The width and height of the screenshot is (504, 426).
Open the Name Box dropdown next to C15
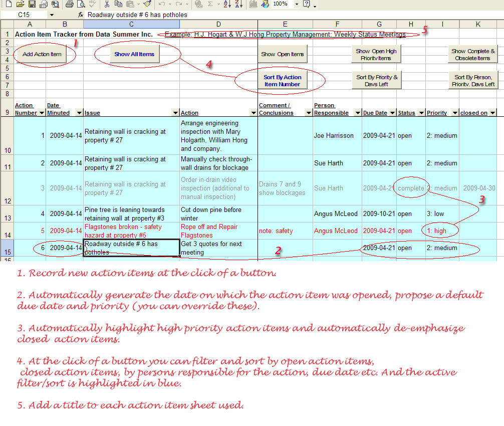point(52,15)
